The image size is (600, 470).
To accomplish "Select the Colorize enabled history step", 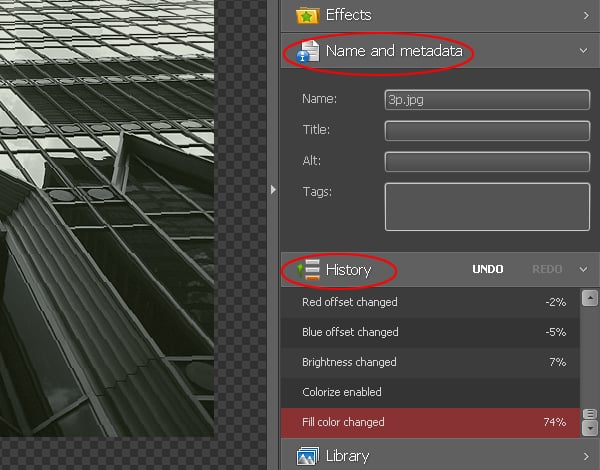I will click(430, 392).
